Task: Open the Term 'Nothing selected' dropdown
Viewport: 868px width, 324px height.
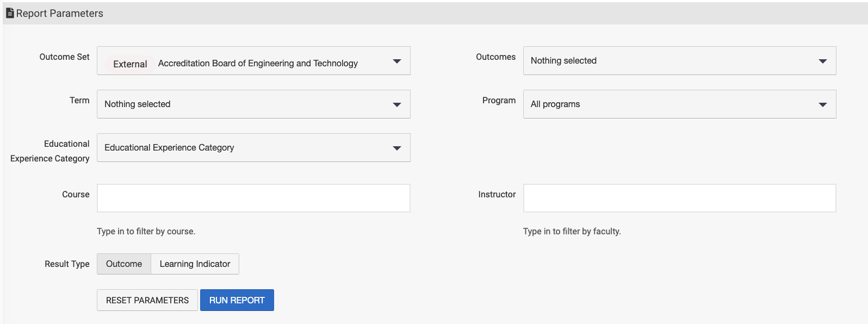Action: [246, 104]
